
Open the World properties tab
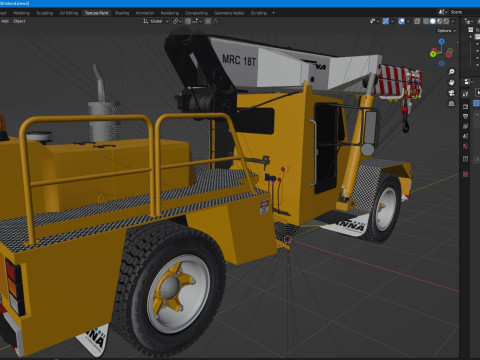coord(466,146)
